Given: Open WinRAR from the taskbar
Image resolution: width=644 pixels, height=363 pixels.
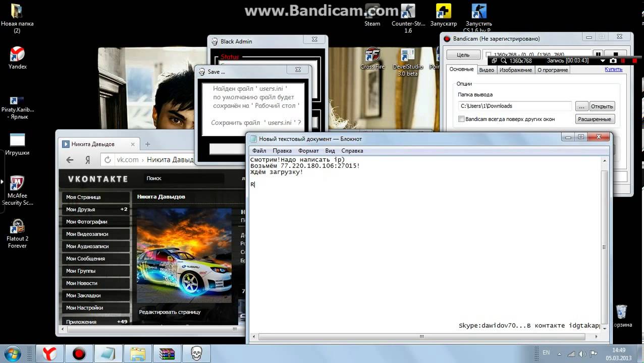Looking at the screenshot, I should point(167,353).
